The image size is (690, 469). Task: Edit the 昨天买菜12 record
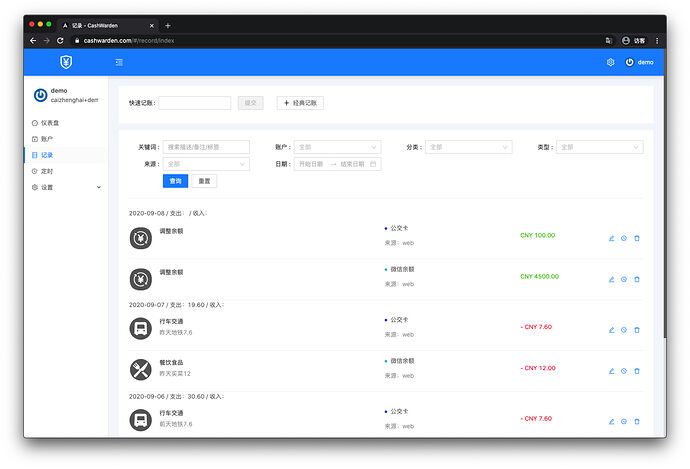tap(611, 371)
